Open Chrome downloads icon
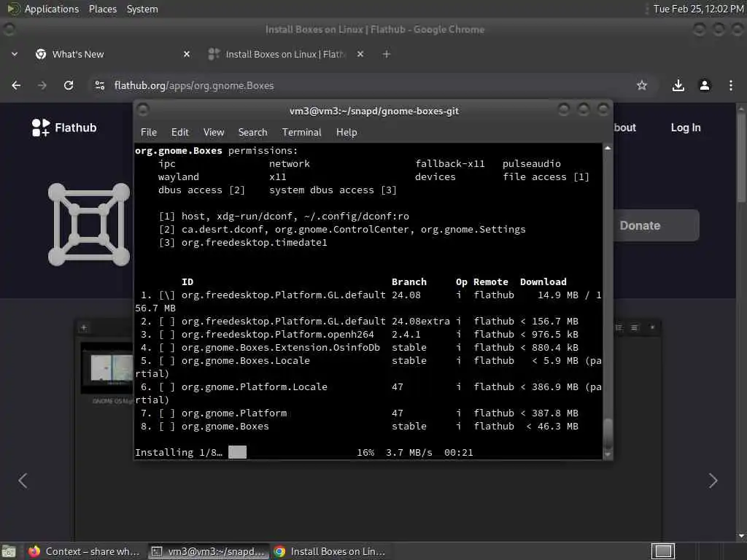 click(678, 85)
